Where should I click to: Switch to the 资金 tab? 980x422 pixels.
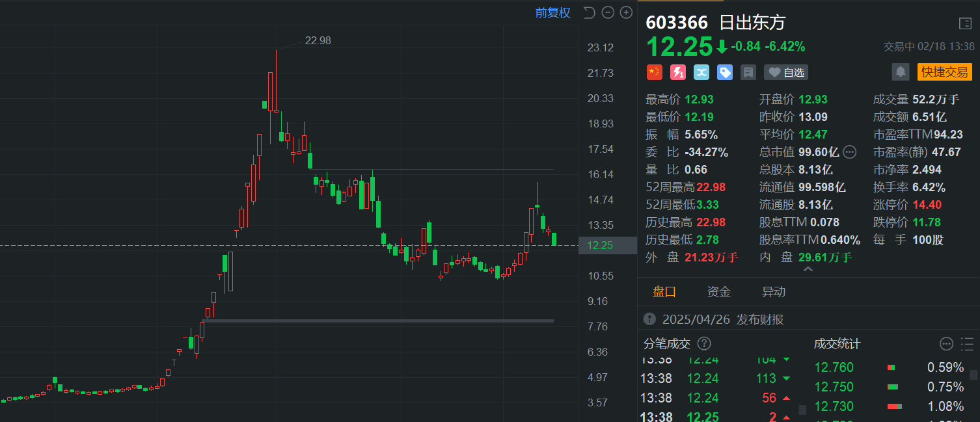tap(718, 292)
